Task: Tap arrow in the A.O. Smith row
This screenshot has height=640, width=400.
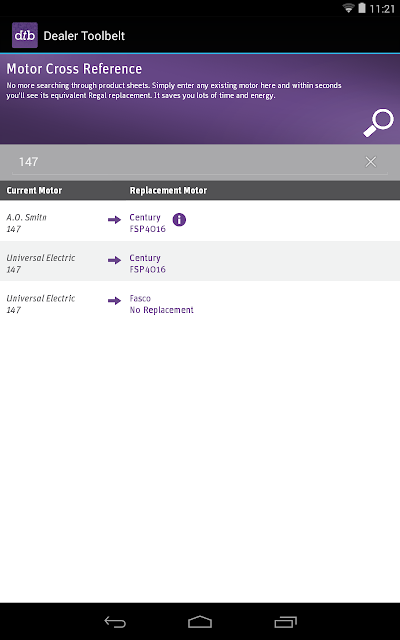Action: 114,220
